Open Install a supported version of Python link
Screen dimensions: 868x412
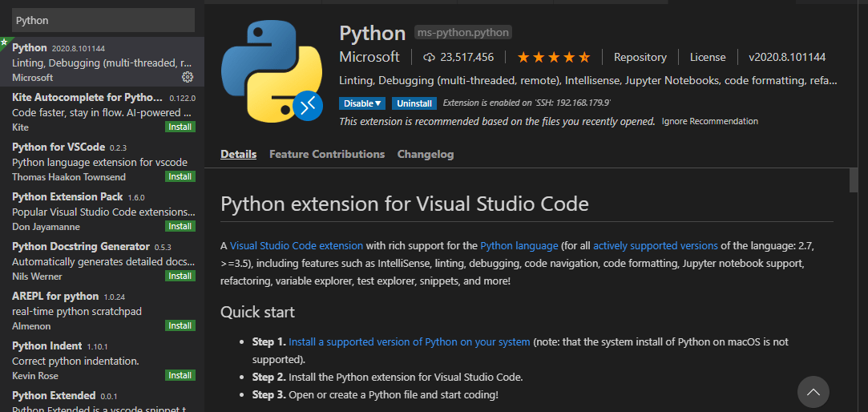(409, 341)
